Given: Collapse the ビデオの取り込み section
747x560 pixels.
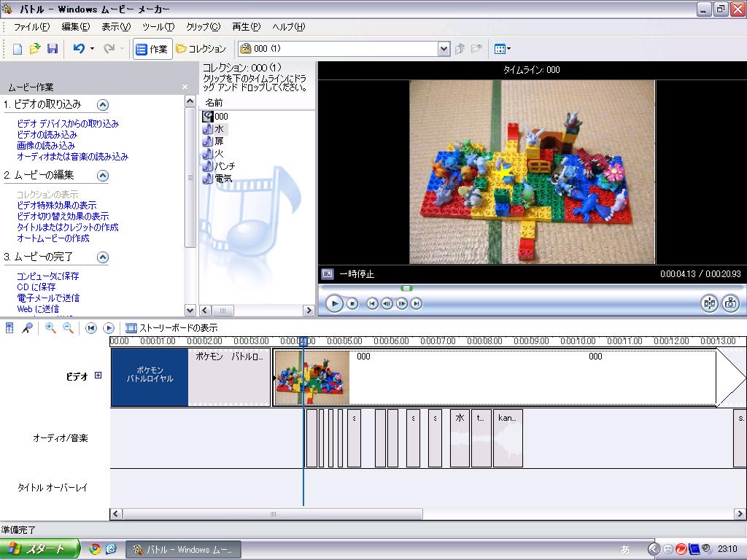Looking at the screenshot, I should tap(102, 105).
